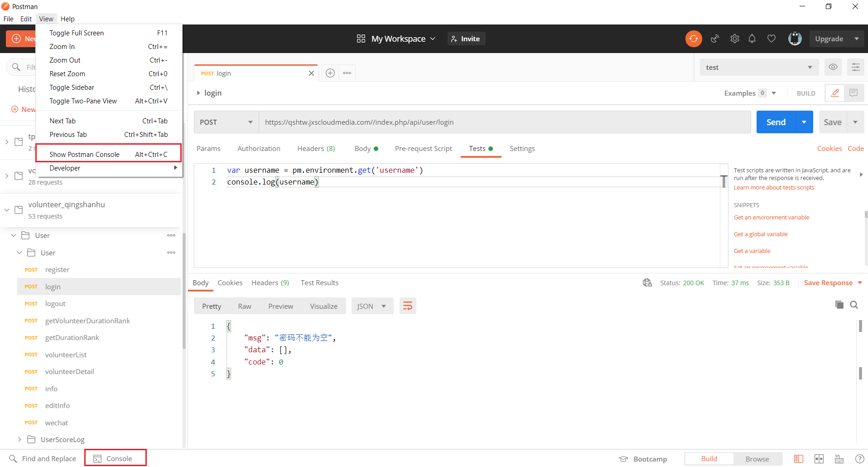
Task: Open the tab options three-dot menu
Action: 347,73
